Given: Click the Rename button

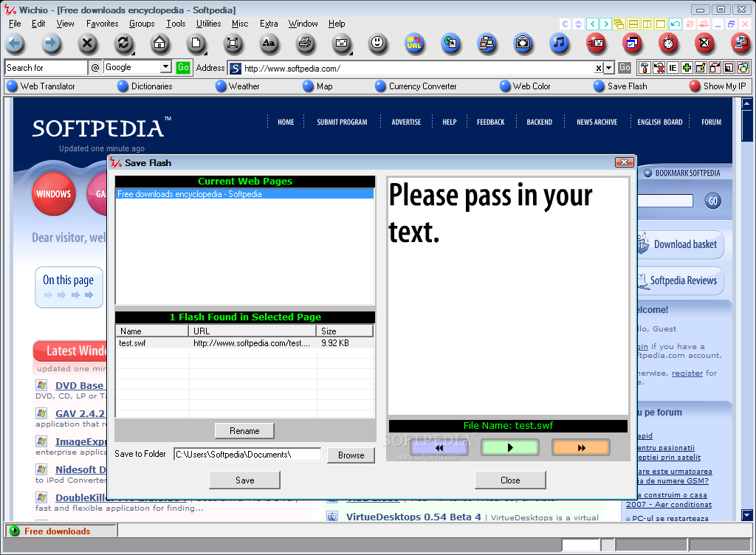Looking at the screenshot, I should (x=244, y=431).
